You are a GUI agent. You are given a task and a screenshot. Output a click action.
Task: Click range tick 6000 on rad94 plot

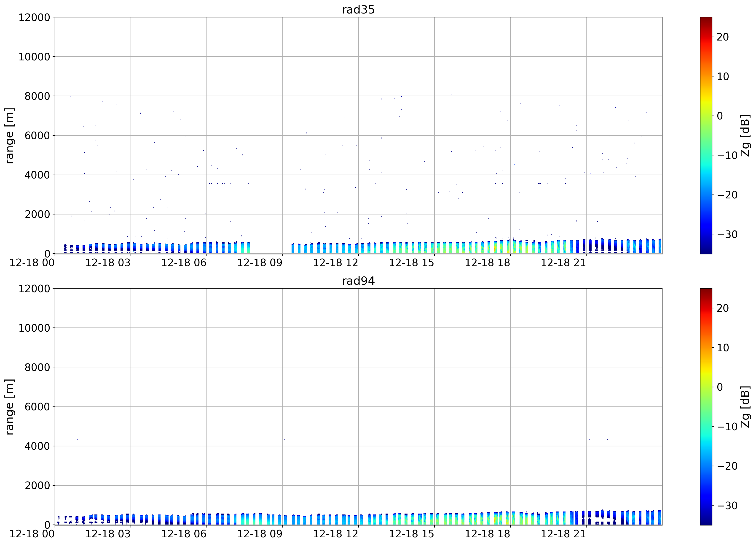[x=37, y=407]
